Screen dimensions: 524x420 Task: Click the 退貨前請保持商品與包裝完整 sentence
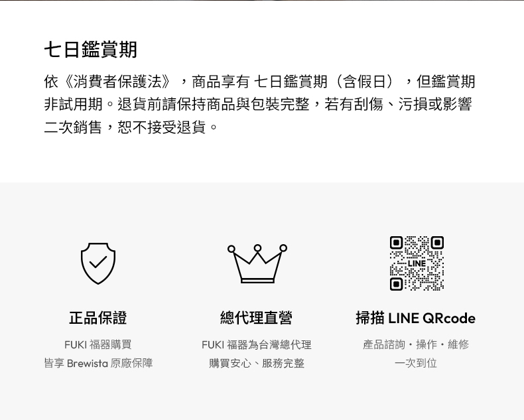click(x=213, y=104)
